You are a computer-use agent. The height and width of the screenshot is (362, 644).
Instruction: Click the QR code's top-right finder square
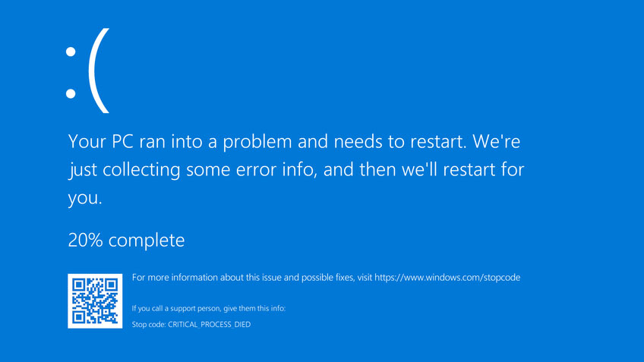pyautogui.click(x=111, y=285)
